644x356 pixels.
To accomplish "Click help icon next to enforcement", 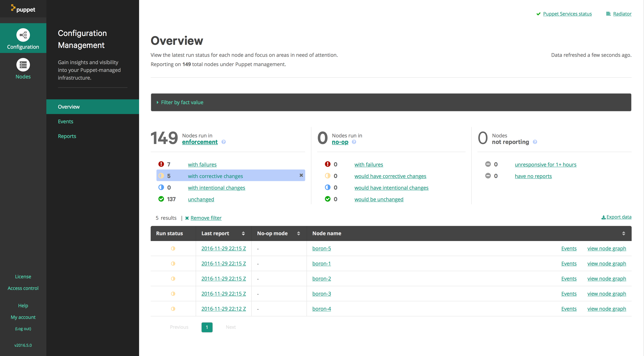I will coord(223,142).
